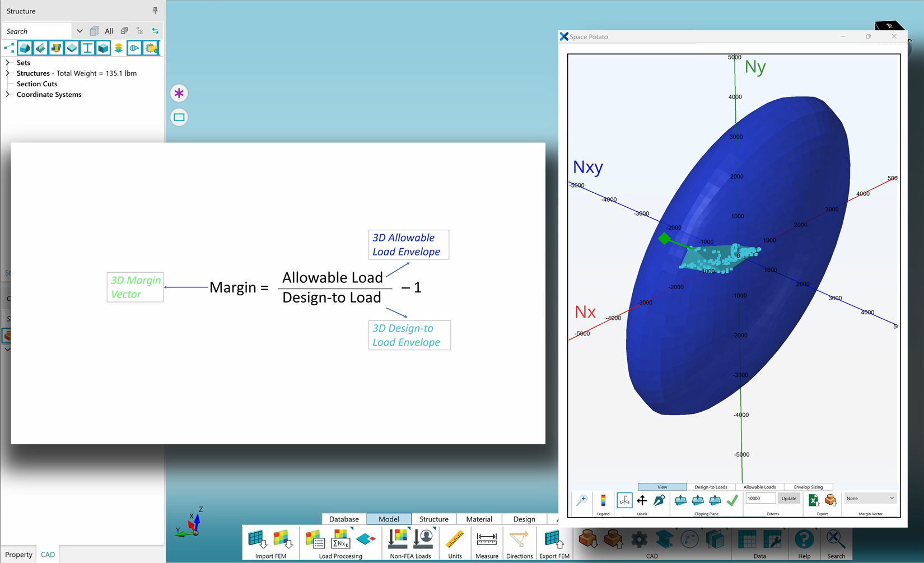The height and width of the screenshot is (563, 924).
Task: Open the Margin Vector None dropdown
Action: click(x=870, y=498)
